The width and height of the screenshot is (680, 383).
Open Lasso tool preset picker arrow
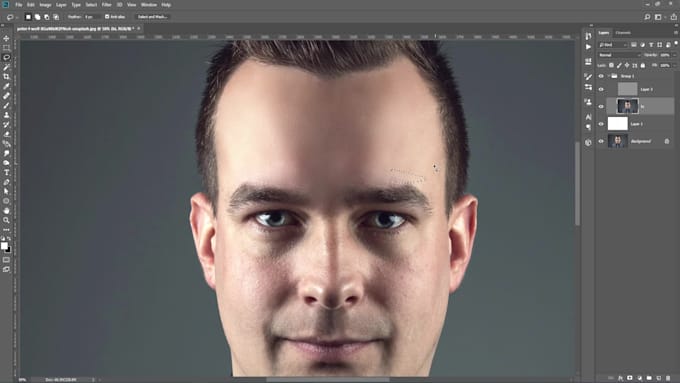(16, 17)
